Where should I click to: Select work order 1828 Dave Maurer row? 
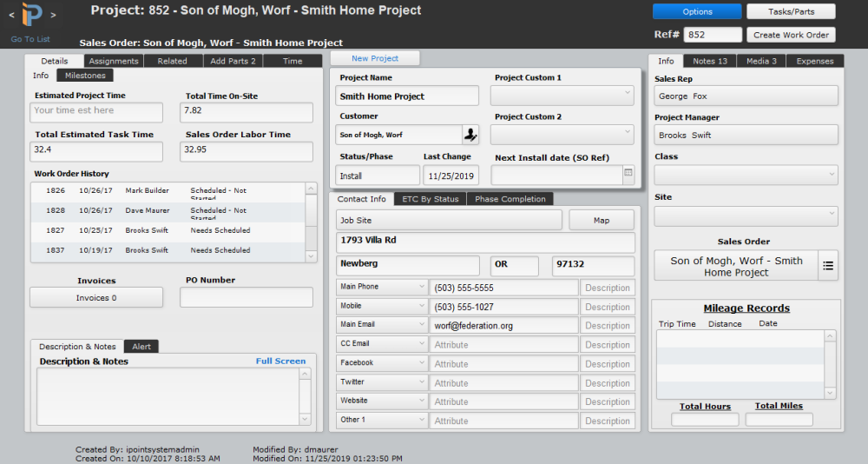[168, 212]
